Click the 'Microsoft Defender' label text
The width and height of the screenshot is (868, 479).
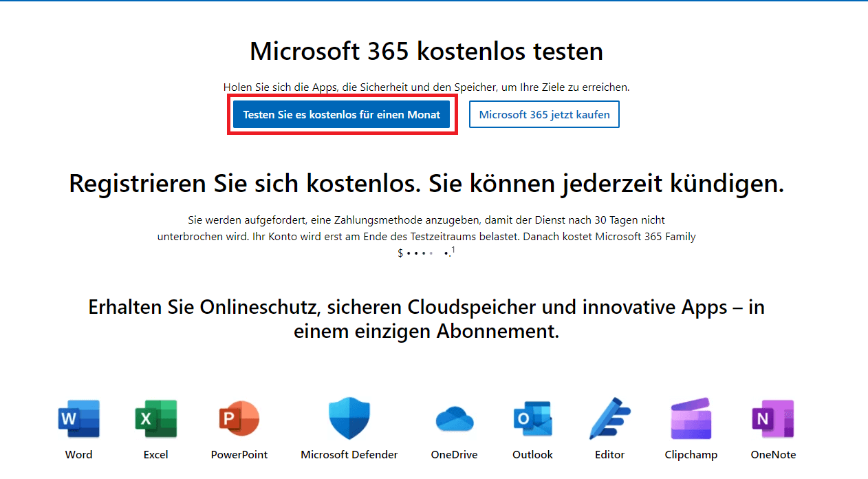[349, 455]
